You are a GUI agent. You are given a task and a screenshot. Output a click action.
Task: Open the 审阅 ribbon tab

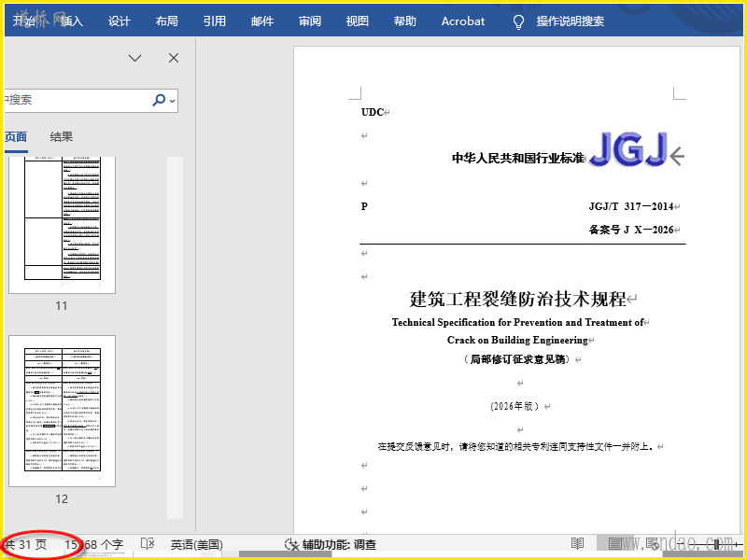[x=310, y=21]
